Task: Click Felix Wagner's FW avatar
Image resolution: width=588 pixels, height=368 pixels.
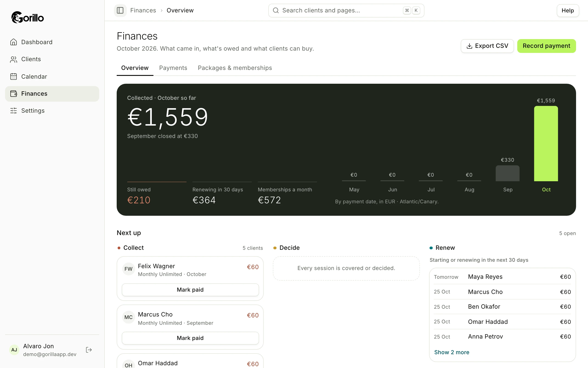Action: (x=128, y=269)
